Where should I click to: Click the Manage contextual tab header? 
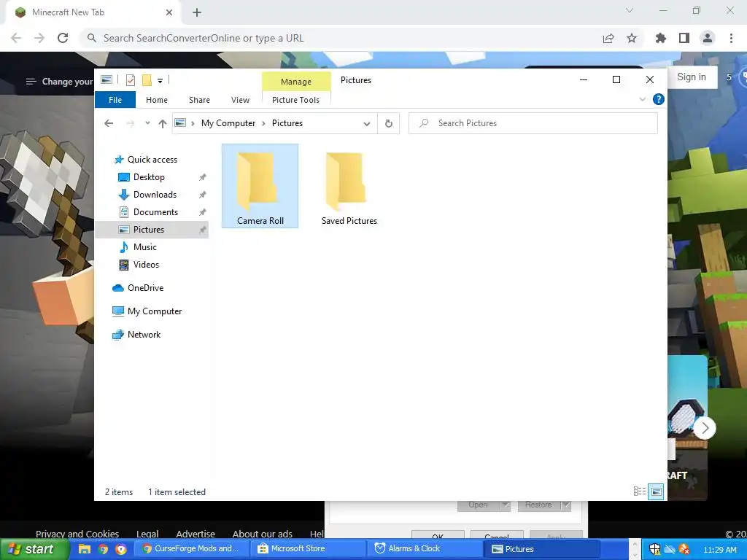click(296, 82)
